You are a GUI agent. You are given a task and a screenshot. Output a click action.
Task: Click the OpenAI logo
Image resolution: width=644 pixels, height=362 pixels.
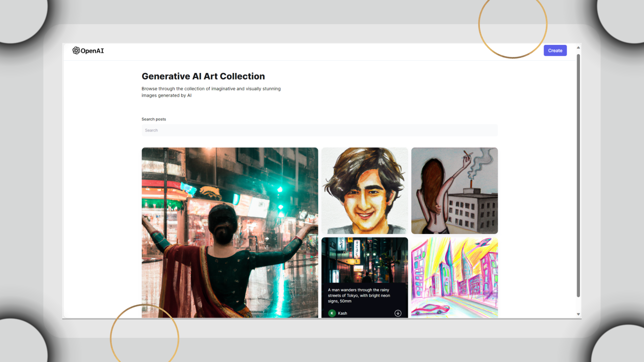88,51
